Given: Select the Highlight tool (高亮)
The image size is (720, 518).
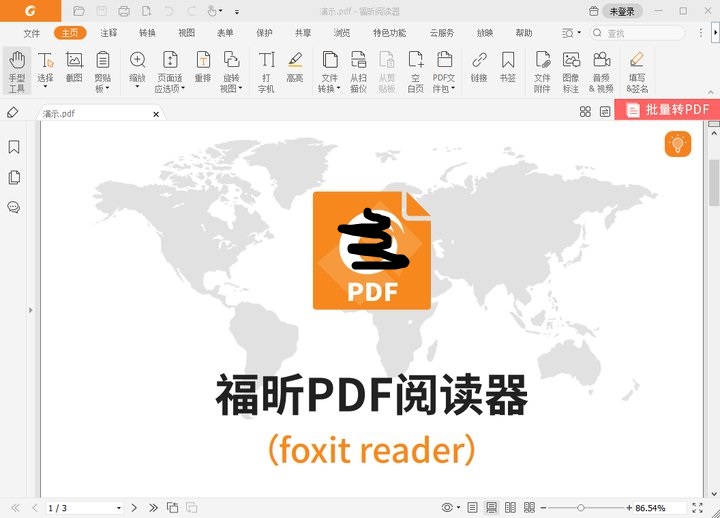Looking at the screenshot, I should coord(295,68).
